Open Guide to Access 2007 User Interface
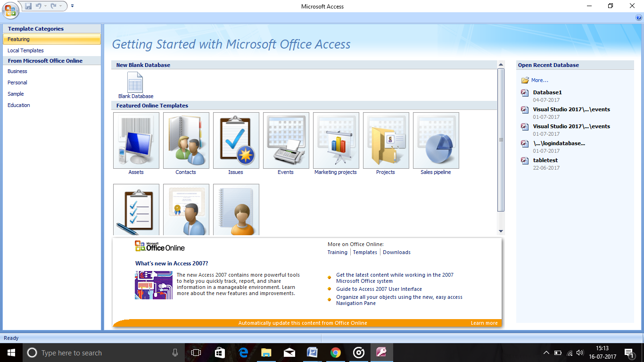The image size is (644, 362). (x=379, y=289)
